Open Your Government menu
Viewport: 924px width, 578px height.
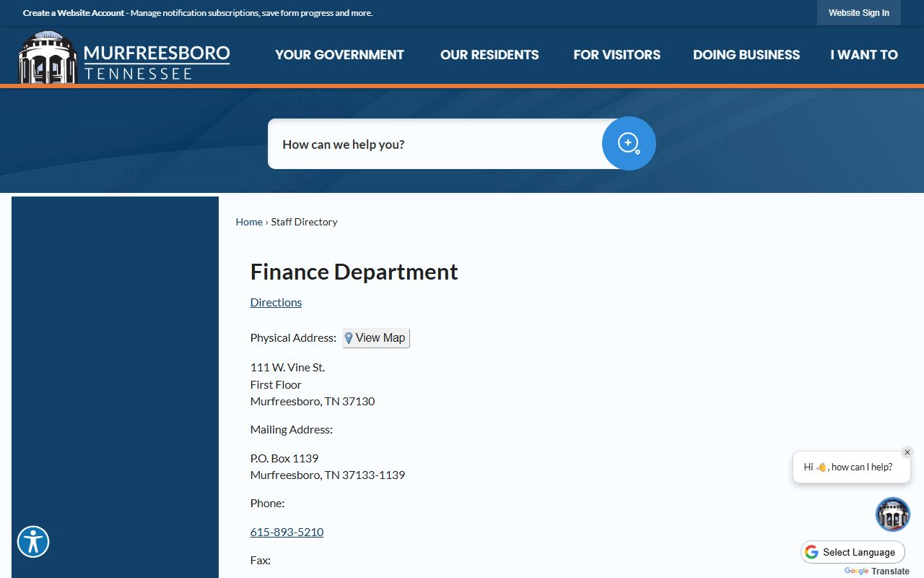point(339,55)
